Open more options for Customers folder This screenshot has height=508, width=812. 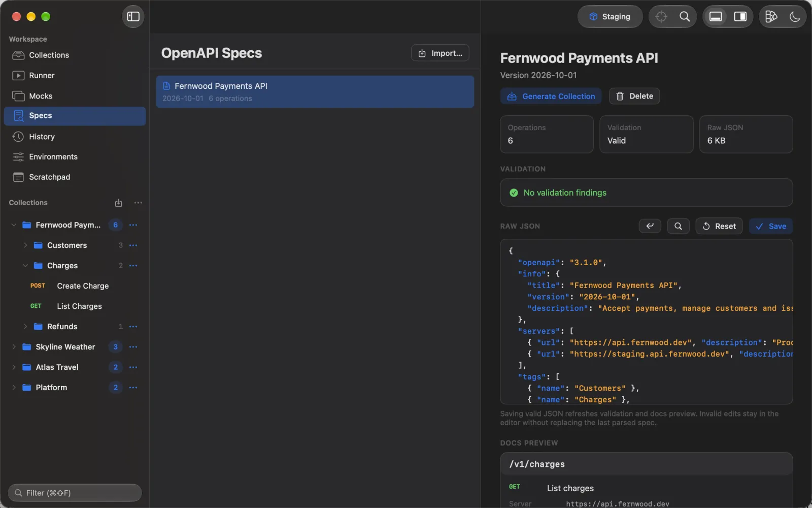(x=133, y=245)
